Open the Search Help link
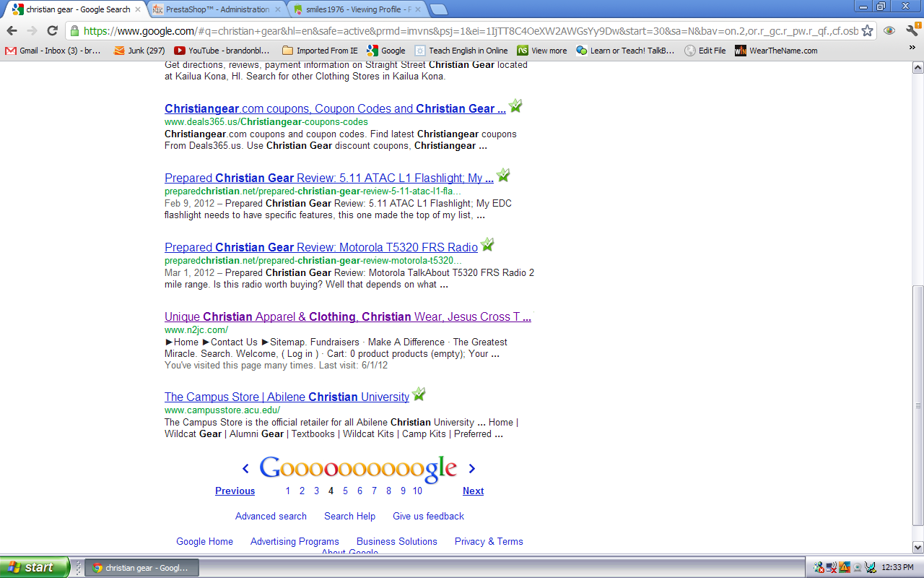 click(x=349, y=517)
